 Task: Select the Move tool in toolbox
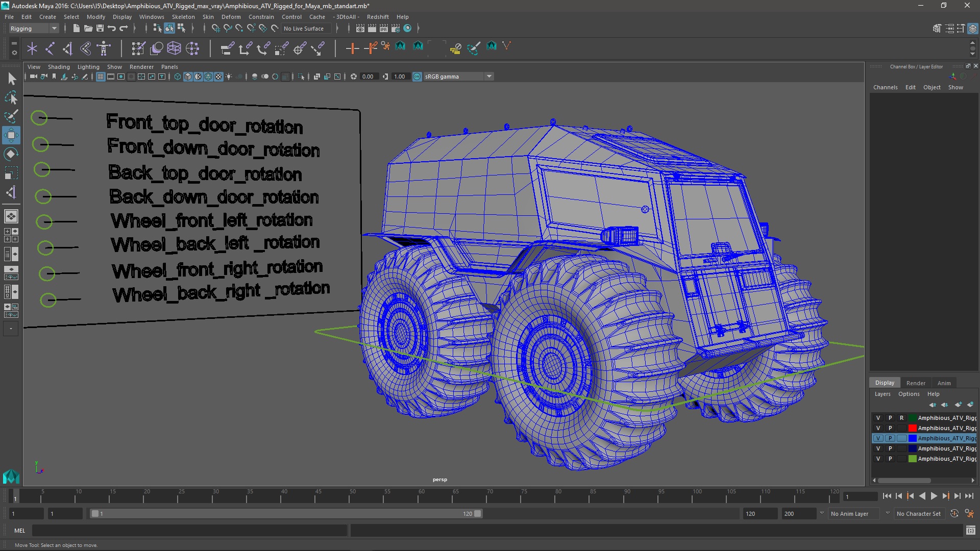point(11,135)
